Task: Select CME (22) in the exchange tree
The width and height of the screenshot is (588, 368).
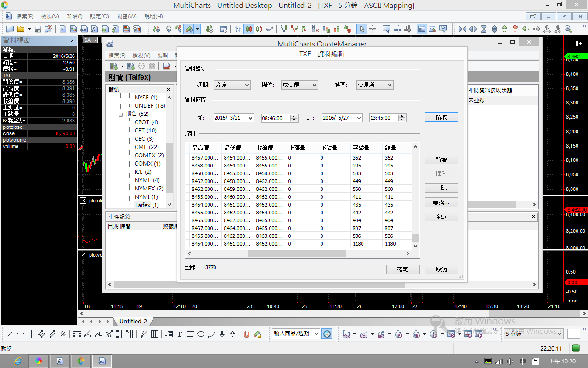Action: point(147,147)
